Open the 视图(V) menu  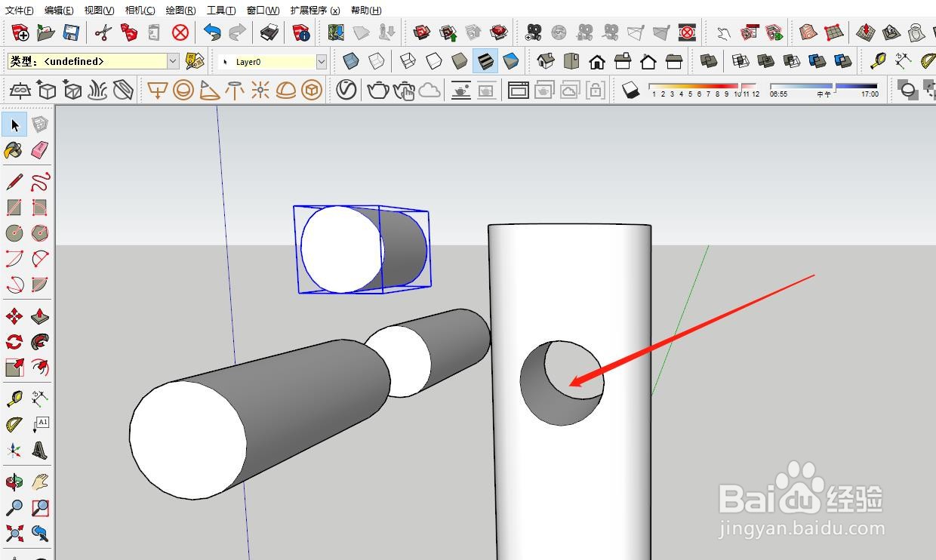point(100,11)
